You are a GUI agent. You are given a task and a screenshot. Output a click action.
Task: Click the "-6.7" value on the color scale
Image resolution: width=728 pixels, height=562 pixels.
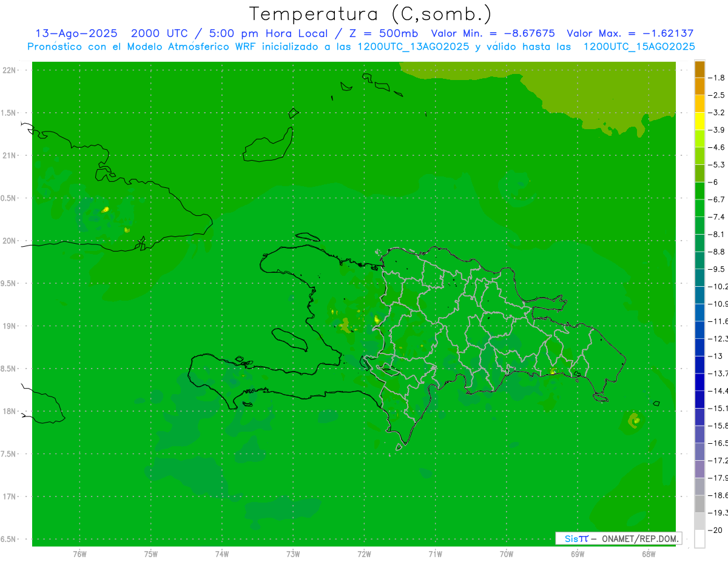pyautogui.click(x=718, y=199)
